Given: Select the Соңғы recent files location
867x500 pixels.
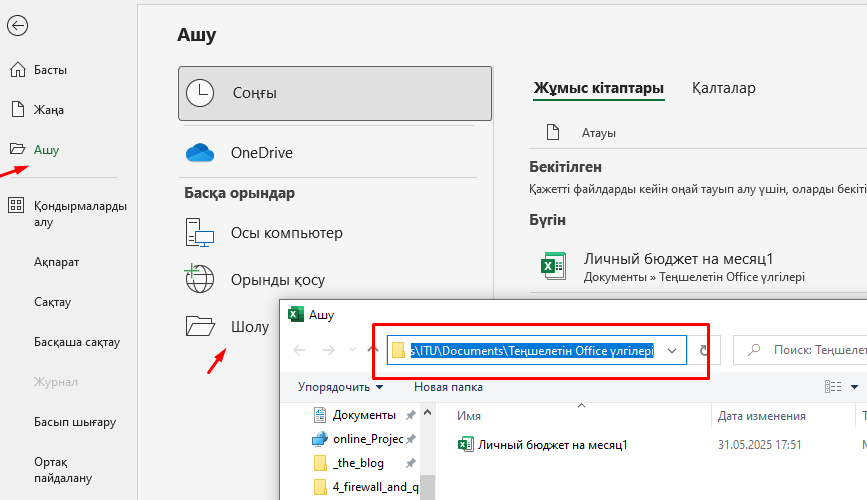Looking at the screenshot, I should point(335,93).
